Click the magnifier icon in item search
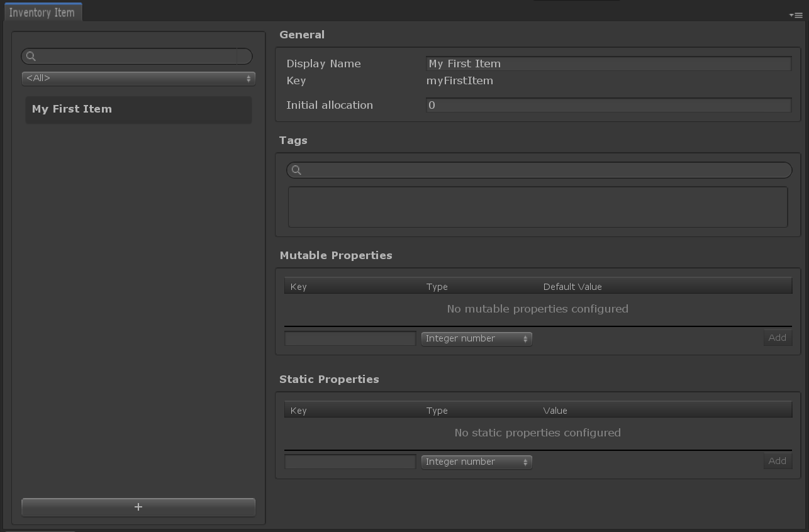The width and height of the screenshot is (809, 532). pos(31,56)
